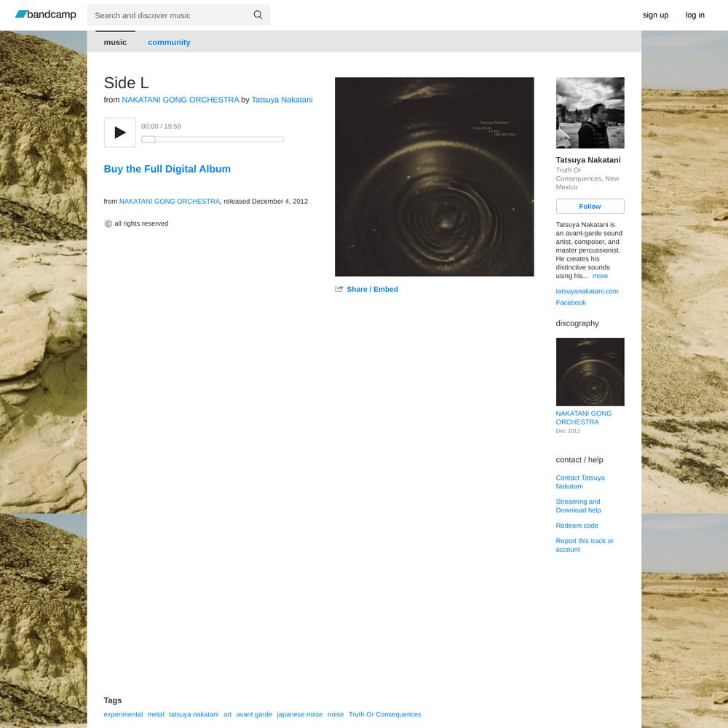Click Redeem code link
728x728 pixels.
click(577, 526)
